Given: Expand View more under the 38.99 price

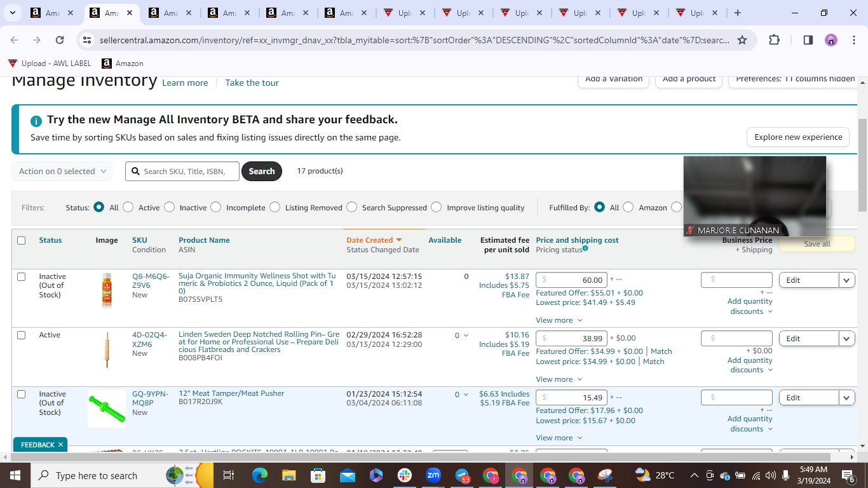Looking at the screenshot, I should (559, 379).
